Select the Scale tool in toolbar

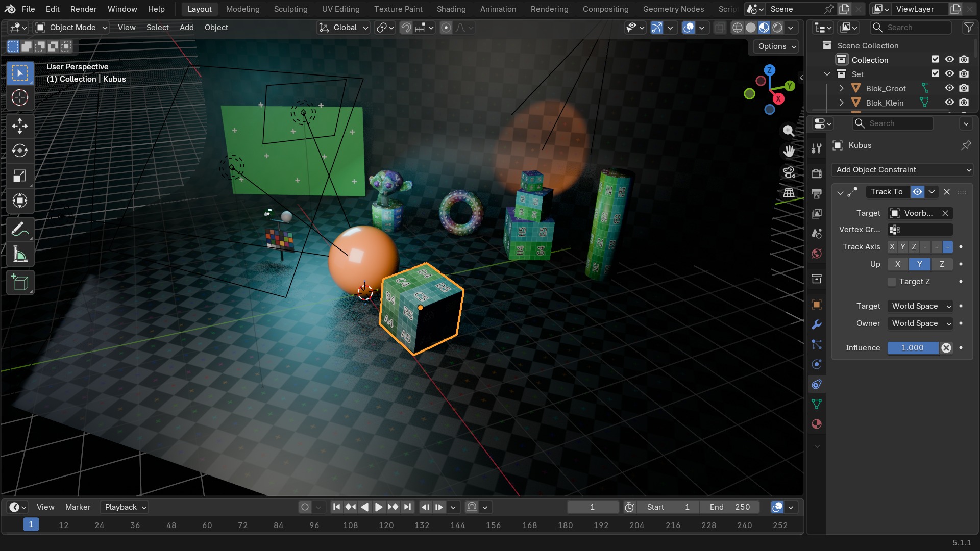point(20,176)
